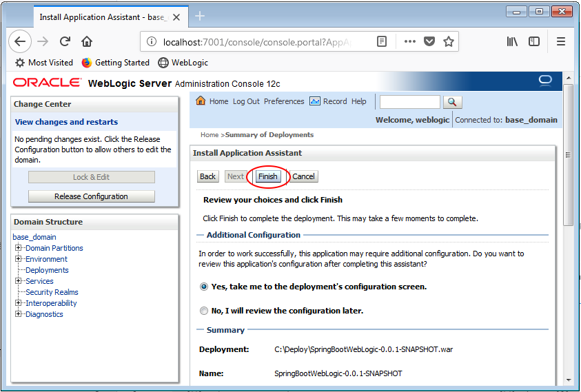Click the Home breadcrumb link
Screen dimensions: 581x392
[210, 135]
